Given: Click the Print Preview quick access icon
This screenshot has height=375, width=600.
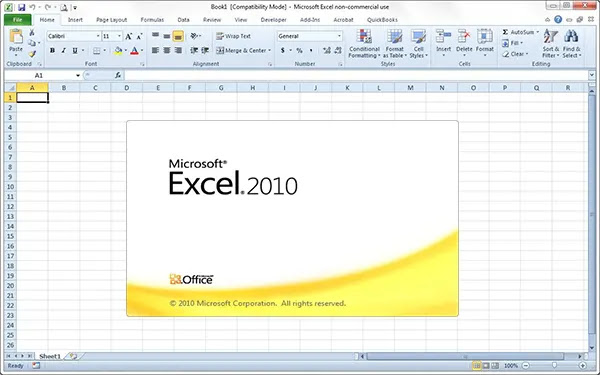Looking at the screenshot, I should pyautogui.click(x=64, y=7).
